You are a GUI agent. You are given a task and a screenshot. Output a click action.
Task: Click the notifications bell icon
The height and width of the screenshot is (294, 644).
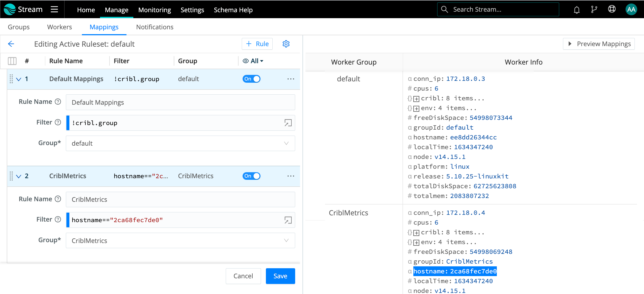pyautogui.click(x=577, y=9)
